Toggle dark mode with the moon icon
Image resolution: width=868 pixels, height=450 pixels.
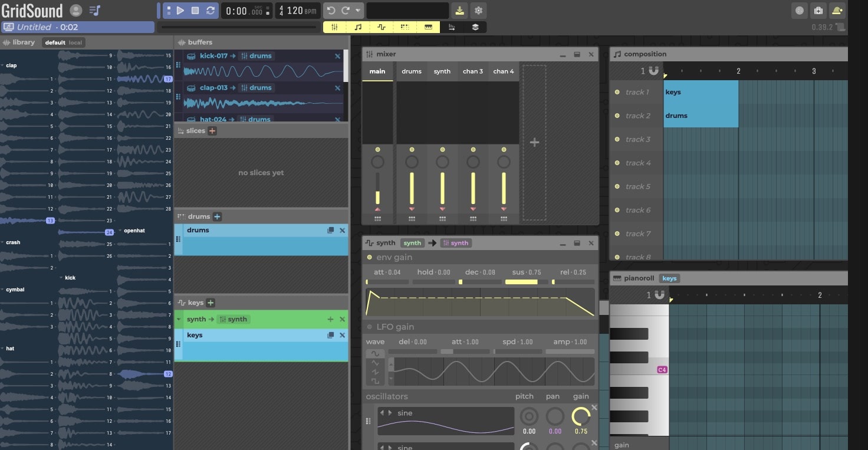pyautogui.click(x=800, y=10)
